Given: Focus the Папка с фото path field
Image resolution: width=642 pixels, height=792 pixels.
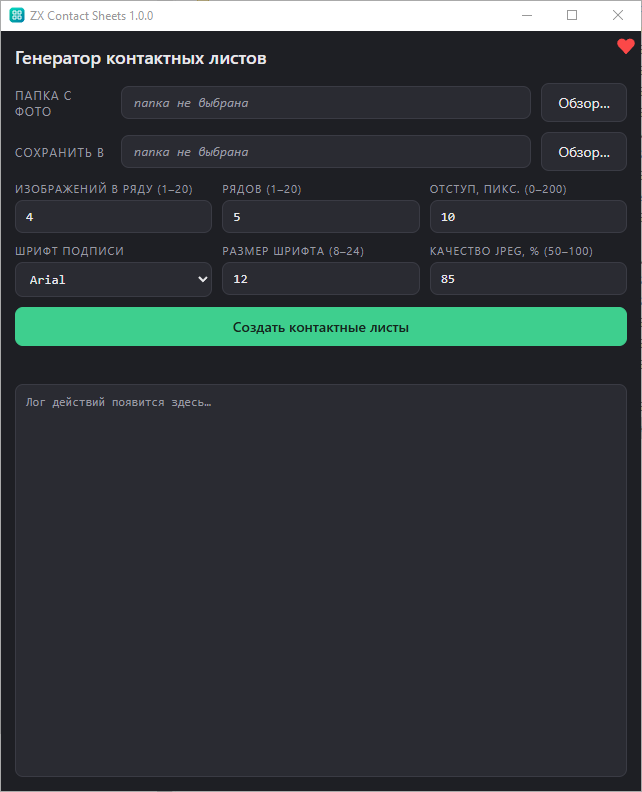Looking at the screenshot, I should [326, 103].
